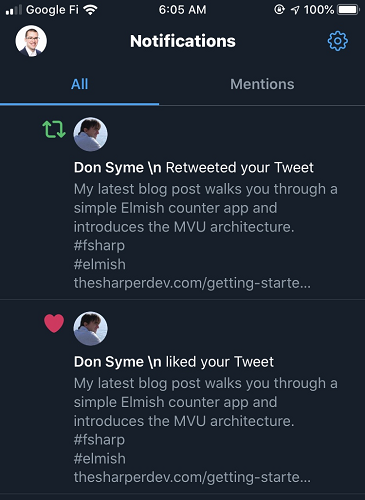This screenshot has width=365, height=500.
Task: Tap the battery icon in status bar
Action: (x=349, y=10)
